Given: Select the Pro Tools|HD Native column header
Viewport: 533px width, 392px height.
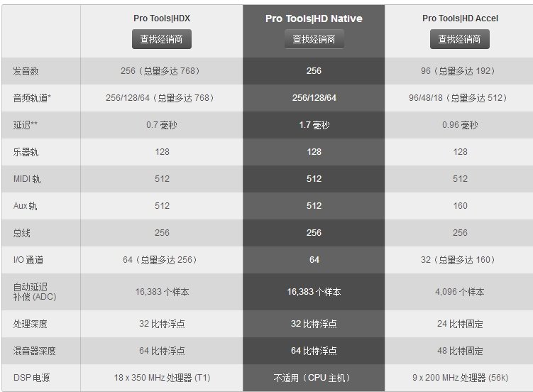Looking at the screenshot, I should (314, 18).
